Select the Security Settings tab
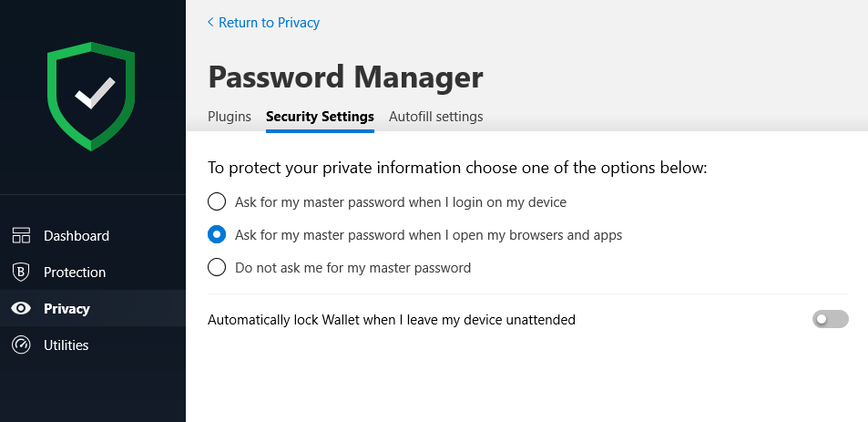This screenshot has height=422, width=868. 320,117
